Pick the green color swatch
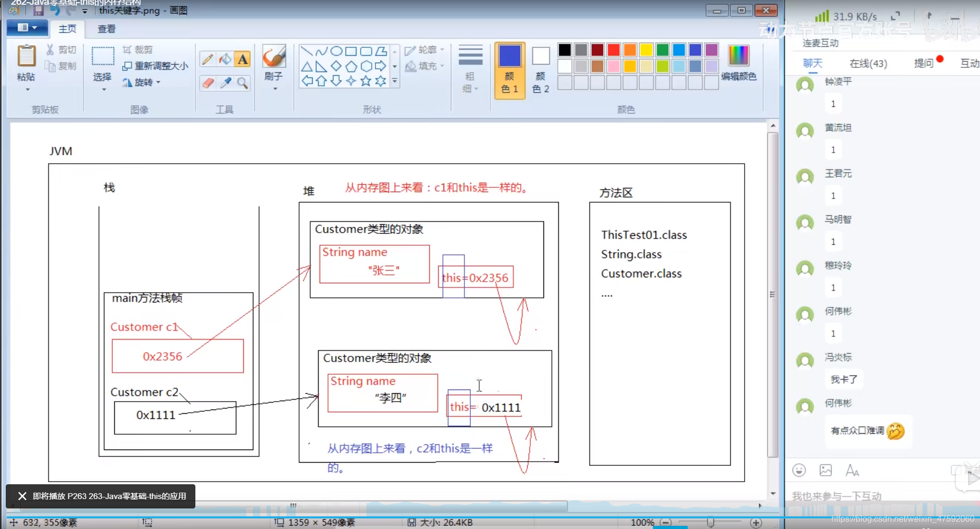The height and width of the screenshot is (529, 980). click(x=662, y=50)
